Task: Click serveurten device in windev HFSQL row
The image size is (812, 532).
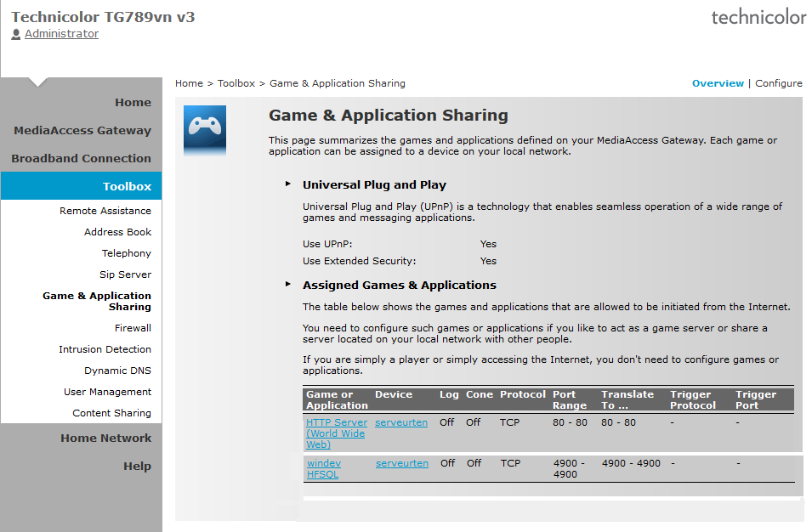Action: (402, 463)
